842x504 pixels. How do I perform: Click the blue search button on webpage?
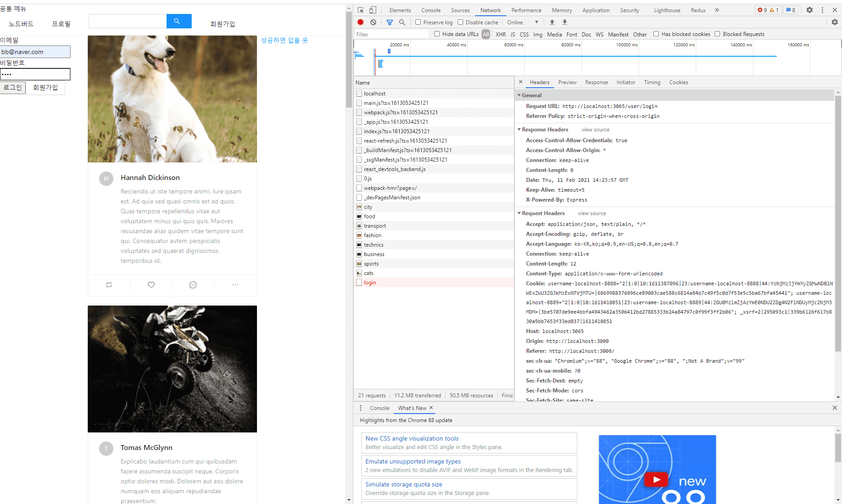179,21
